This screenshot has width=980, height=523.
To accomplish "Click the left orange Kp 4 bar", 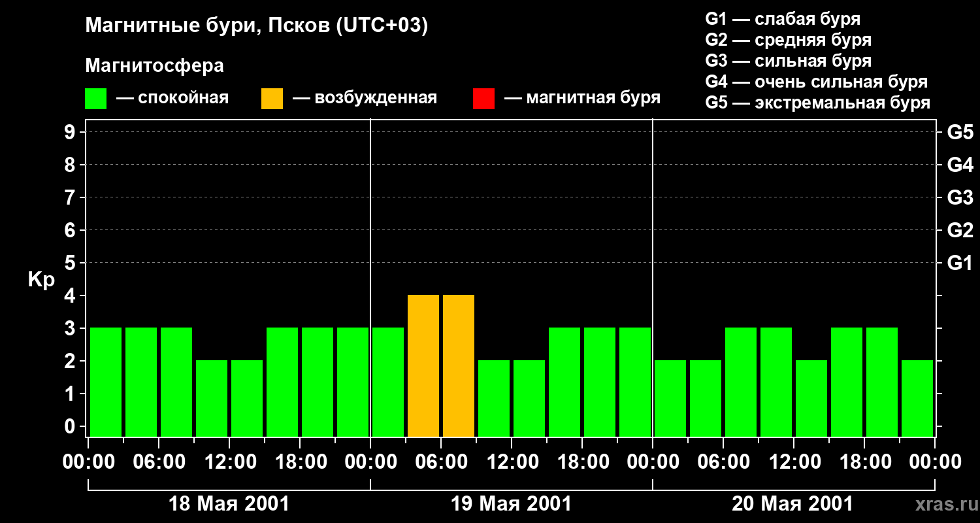I will click(423, 366).
